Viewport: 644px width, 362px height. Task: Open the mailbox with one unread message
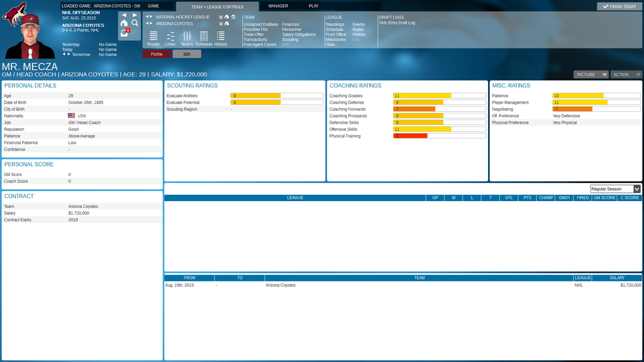(125, 33)
